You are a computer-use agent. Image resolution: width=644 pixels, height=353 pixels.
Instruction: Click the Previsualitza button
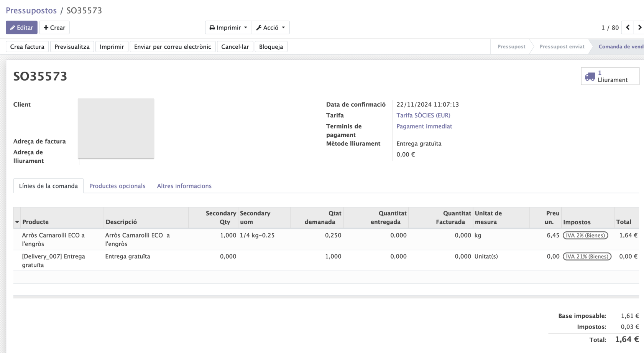coord(72,47)
